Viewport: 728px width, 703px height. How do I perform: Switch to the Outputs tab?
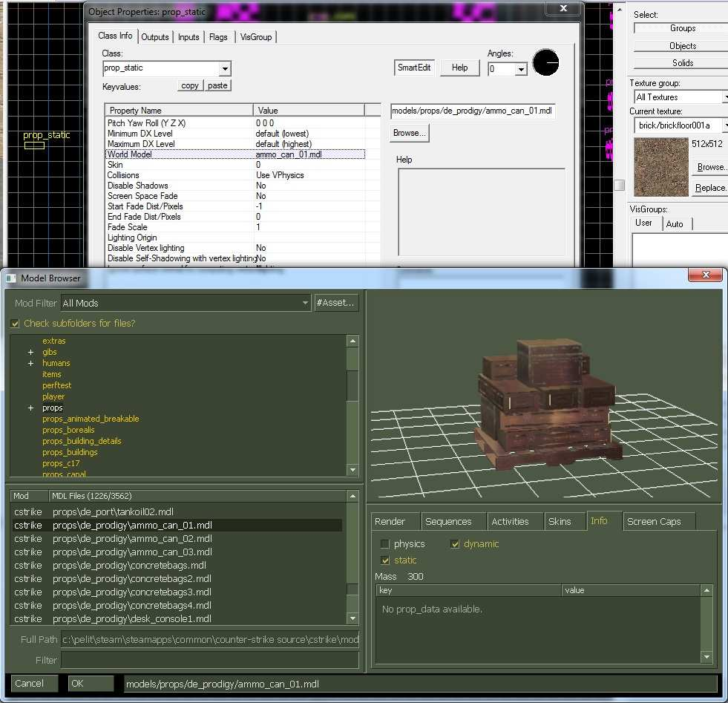coord(154,37)
